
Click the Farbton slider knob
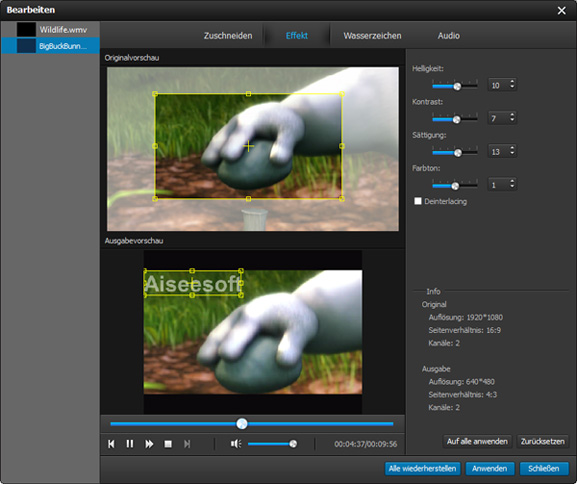click(x=455, y=186)
